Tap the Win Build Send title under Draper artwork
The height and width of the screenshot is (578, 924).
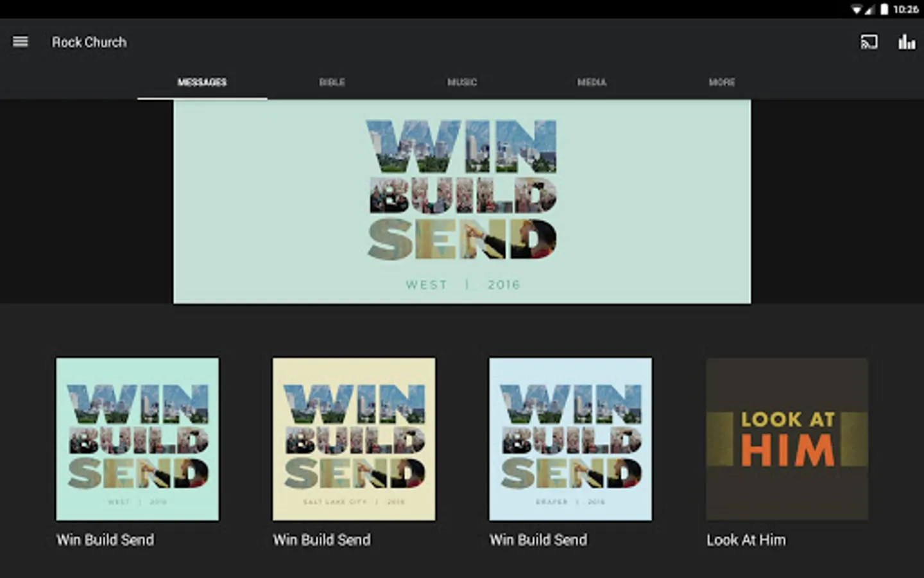538,540
